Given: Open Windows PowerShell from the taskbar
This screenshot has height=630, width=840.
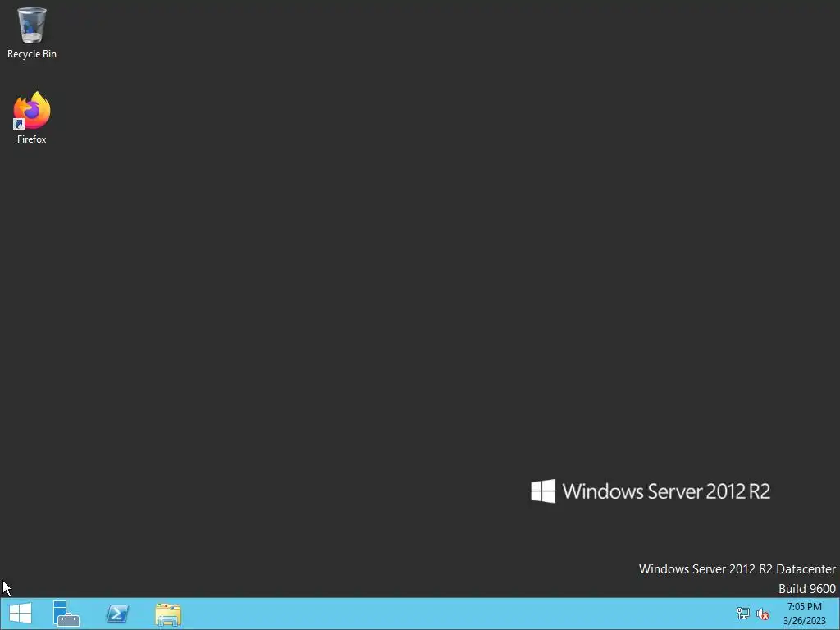Looking at the screenshot, I should [117, 614].
